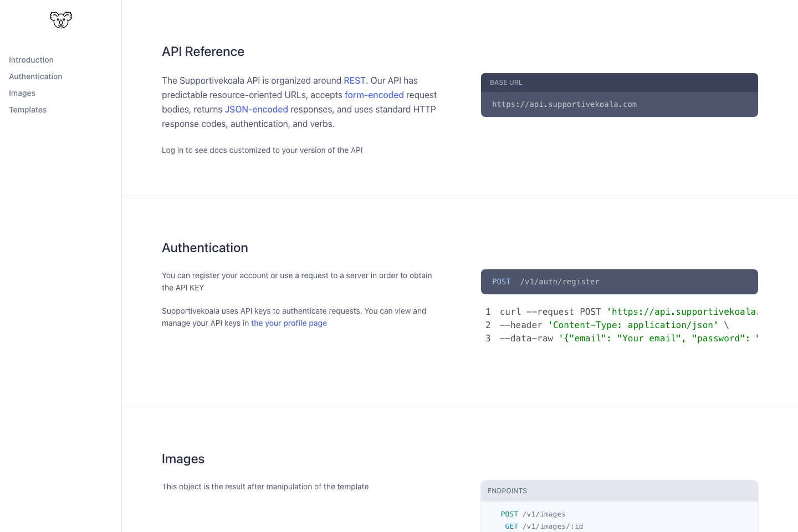Open the form-encoded hyperlink
This screenshot has width=798, height=532.
[x=374, y=95]
